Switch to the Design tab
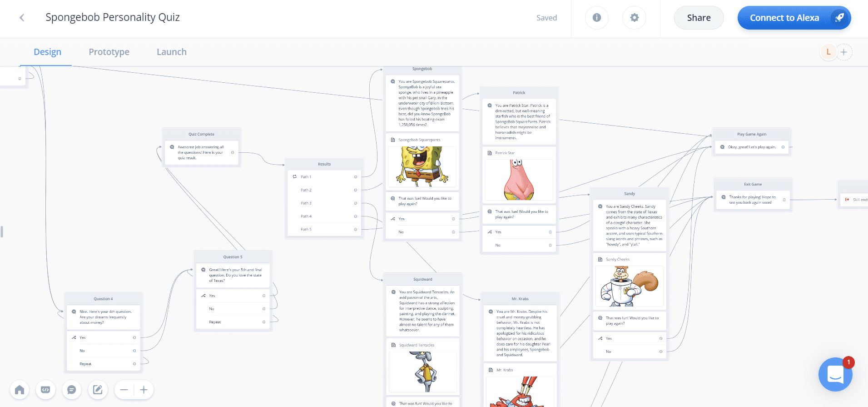 pyautogui.click(x=47, y=52)
